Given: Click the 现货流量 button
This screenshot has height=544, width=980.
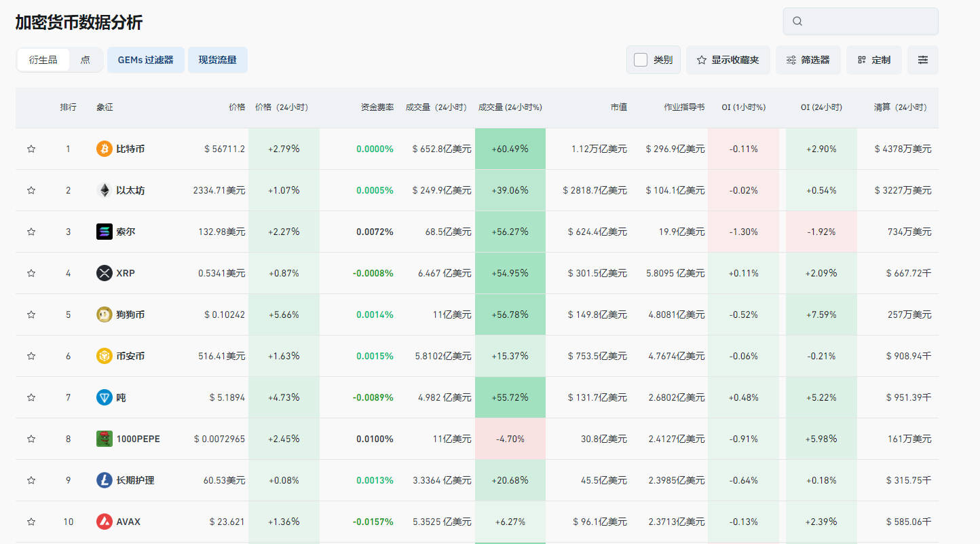Looking at the screenshot, I should (217, 60).
